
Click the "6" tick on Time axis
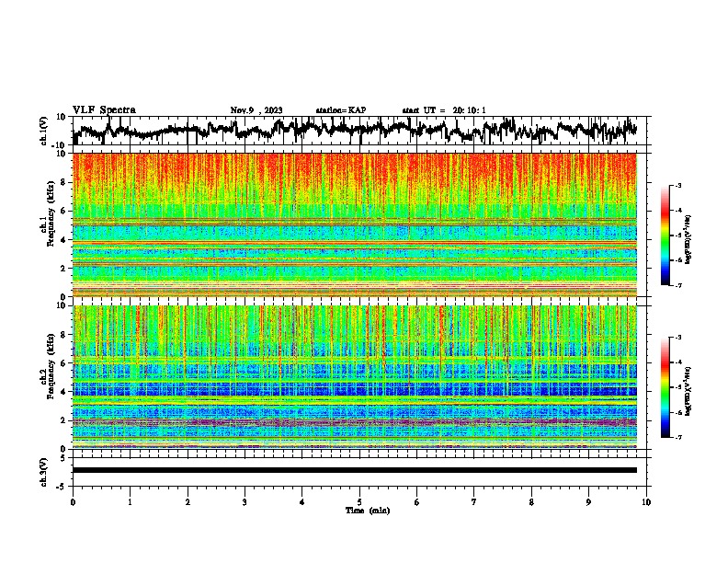point(416,502)
